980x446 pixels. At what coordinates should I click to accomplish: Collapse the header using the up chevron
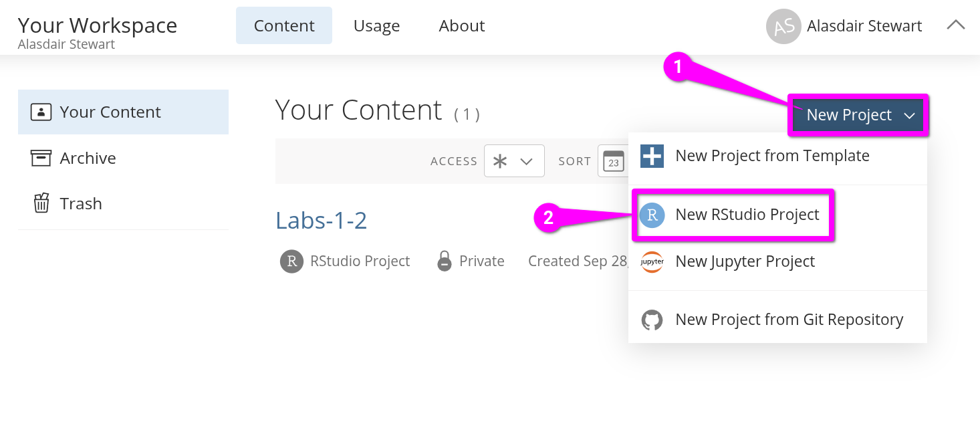click(956, 25)
